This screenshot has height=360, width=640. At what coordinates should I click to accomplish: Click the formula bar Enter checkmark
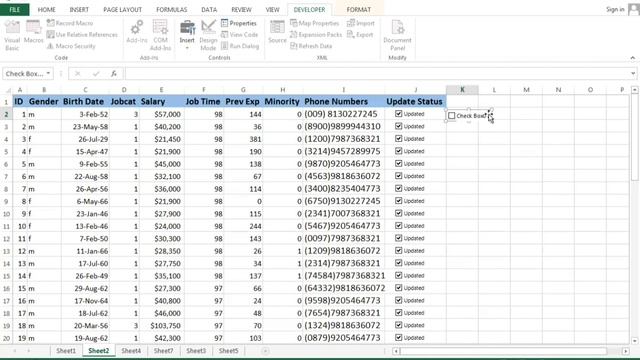[96, 73]
